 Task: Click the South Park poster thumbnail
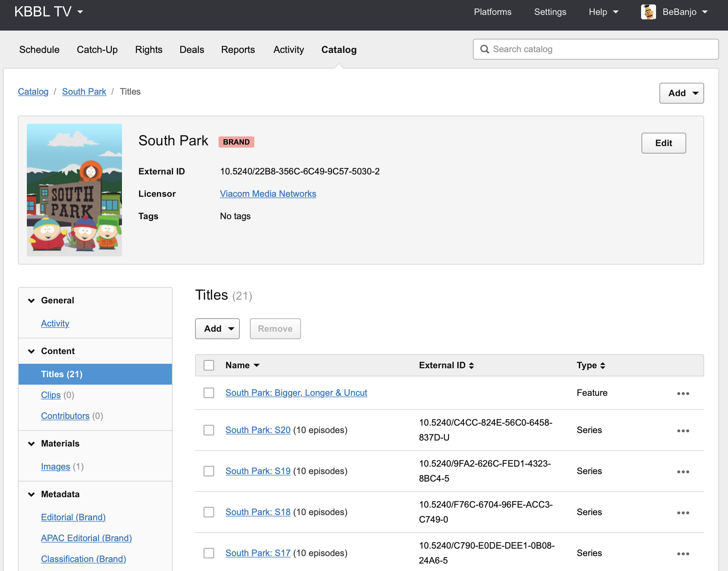tap(74, 190)
